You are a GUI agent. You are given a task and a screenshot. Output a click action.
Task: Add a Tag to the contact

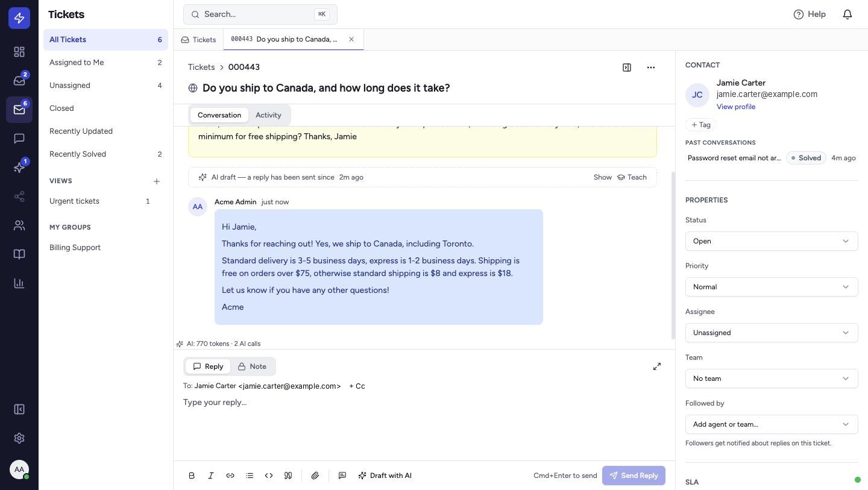tap(700, 125)
